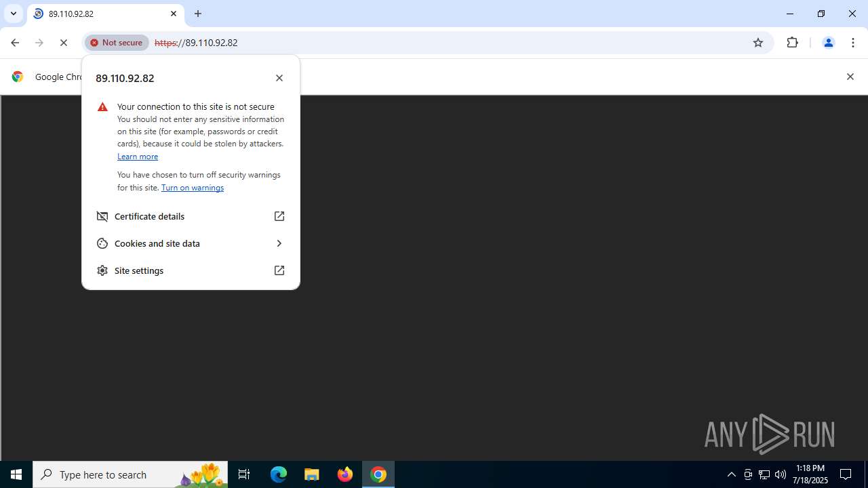The width and height of the screenshot is (868, 488).
Task: Click the back navigation arrow
Action: pos(15,43)
